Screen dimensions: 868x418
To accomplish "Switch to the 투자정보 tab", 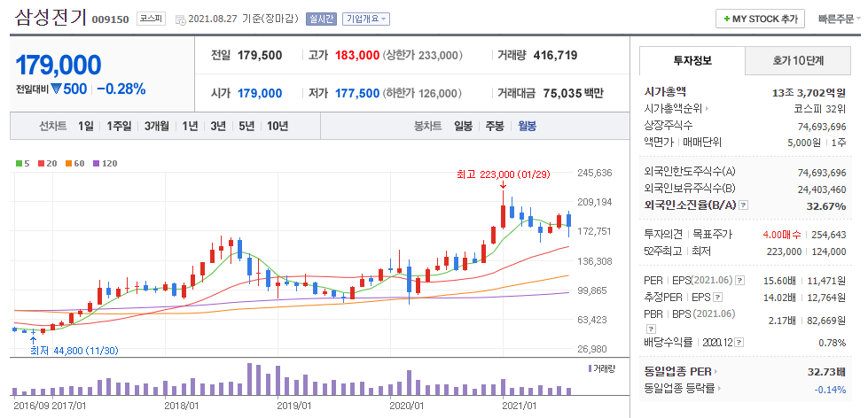I will tap(692, 61).
